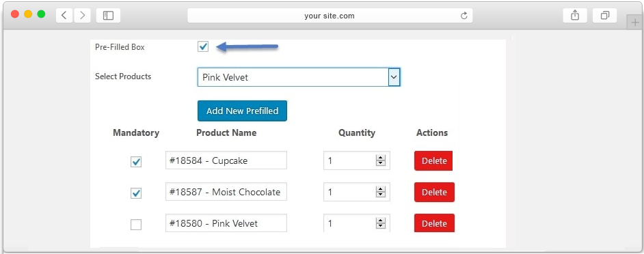Click Add New Prefilled button
The width and height of the screenshot is (644, 254).
(242, 111)
